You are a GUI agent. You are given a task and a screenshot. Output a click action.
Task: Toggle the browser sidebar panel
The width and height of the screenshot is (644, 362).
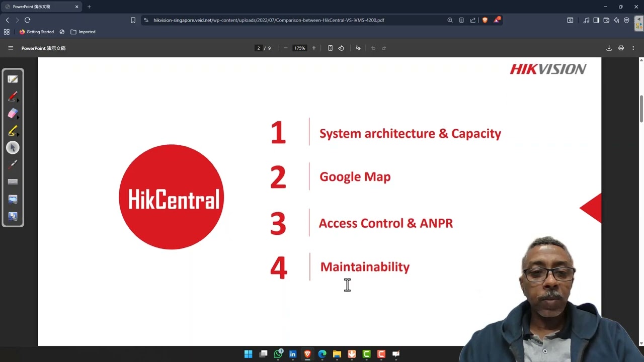click(x=596, y=20)
